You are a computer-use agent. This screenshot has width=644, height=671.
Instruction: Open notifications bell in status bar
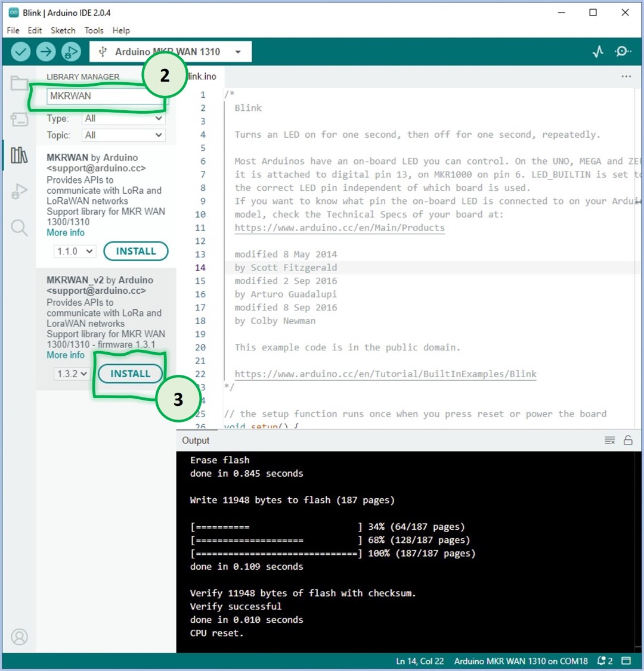(605, 661)
